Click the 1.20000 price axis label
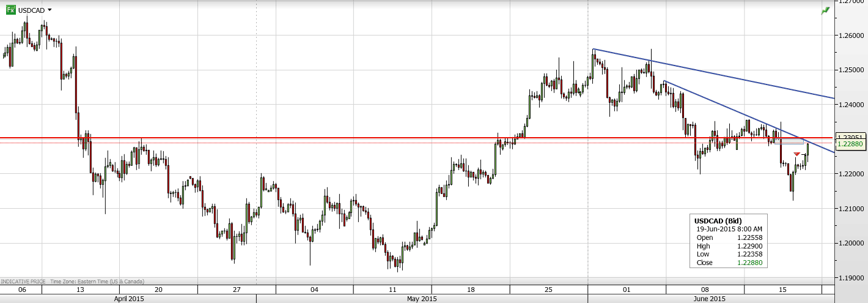This screenshot has height=303, width=868. (851, 244)
